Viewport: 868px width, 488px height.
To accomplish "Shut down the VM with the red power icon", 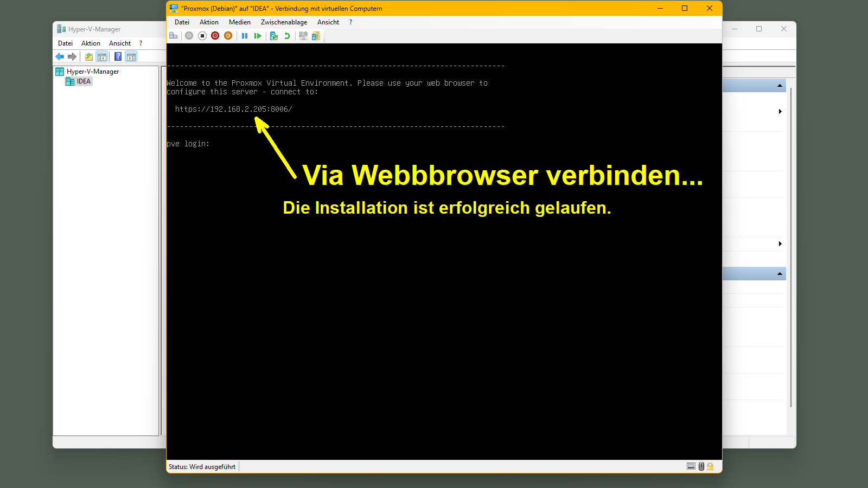I will (215, 36).
